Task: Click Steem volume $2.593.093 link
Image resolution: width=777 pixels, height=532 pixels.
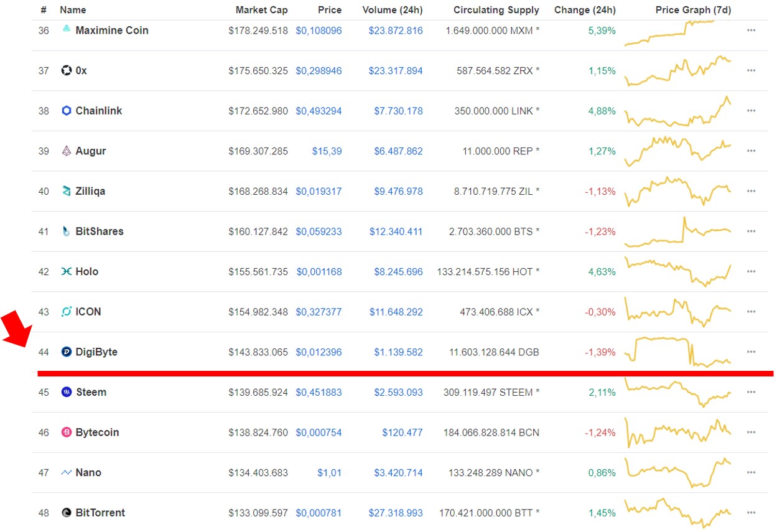Action: click(398, 393)
